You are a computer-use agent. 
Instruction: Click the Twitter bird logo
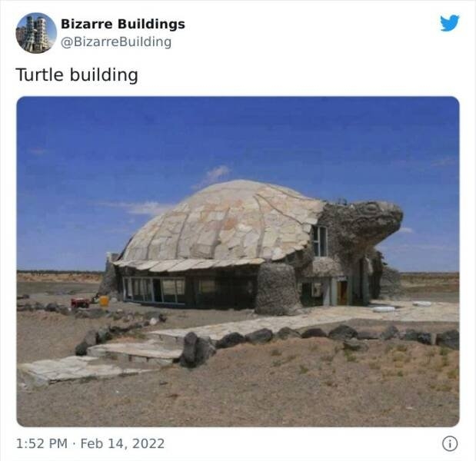(x=450, y=23)
